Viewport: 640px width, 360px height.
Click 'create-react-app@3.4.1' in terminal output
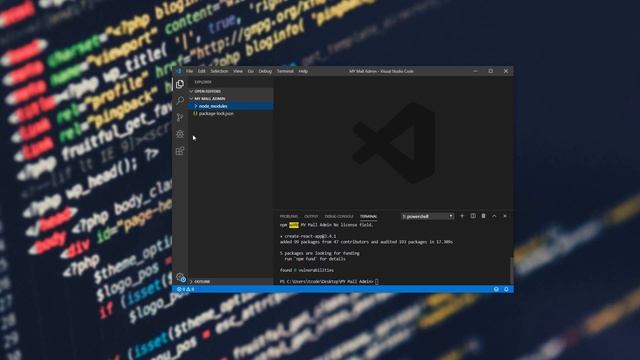click(x=311, y=236)
